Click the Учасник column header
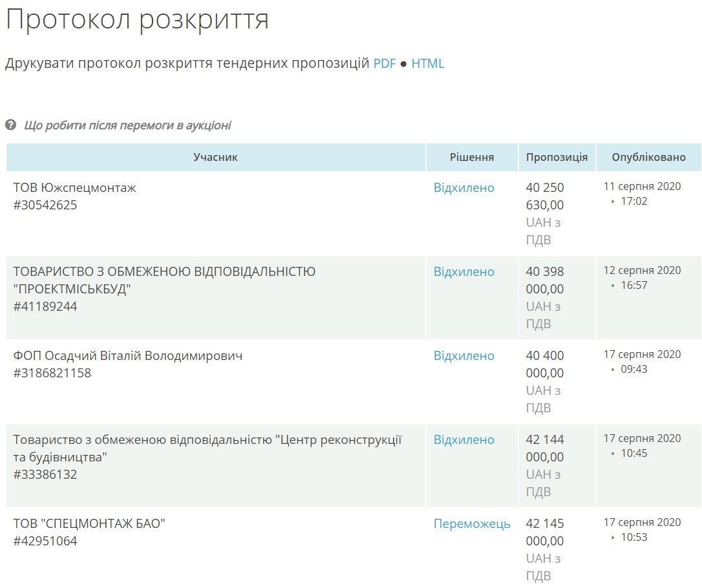 click(x=215, y=158)
